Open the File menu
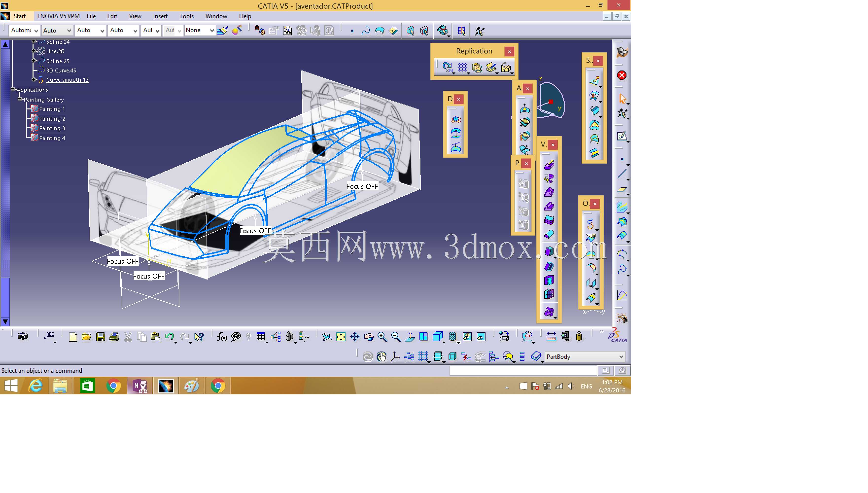 coord(91,16)
